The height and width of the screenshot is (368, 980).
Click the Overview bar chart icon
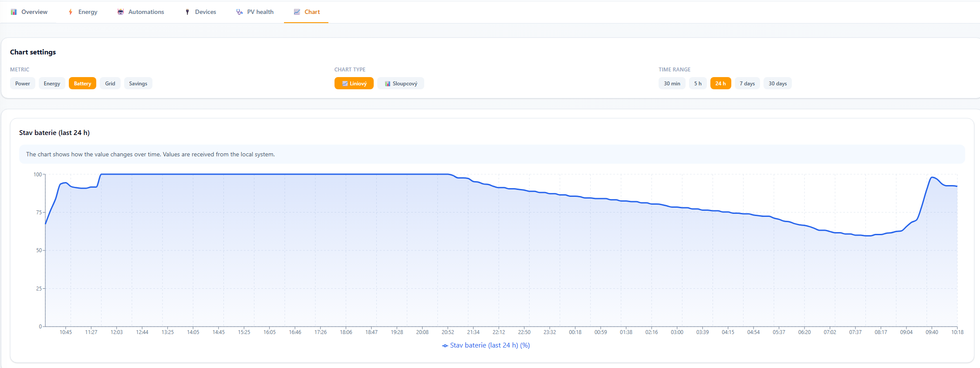pos(14,12)
